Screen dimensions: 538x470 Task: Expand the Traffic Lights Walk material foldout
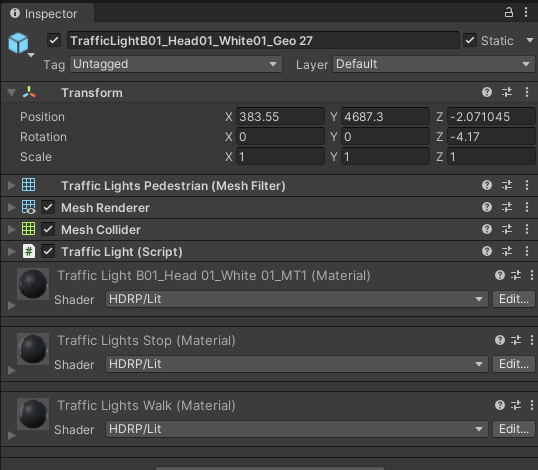[12, 436]
